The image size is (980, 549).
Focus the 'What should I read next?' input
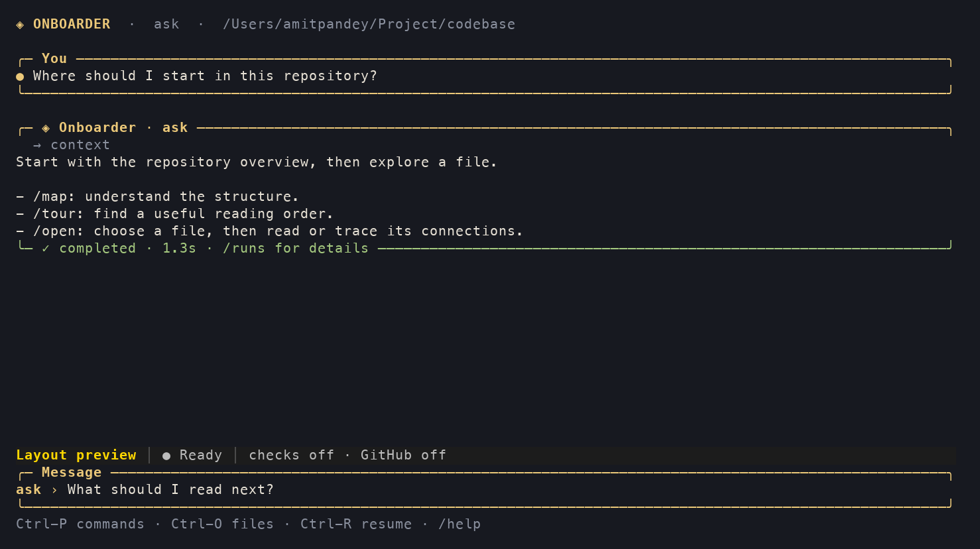(170, 489)
